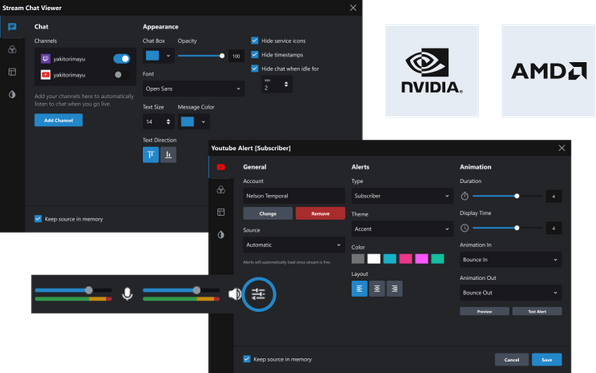This screenshot has width=596, height=373.
Task: Click Save in Youtube Alert window
Action: 547,360
